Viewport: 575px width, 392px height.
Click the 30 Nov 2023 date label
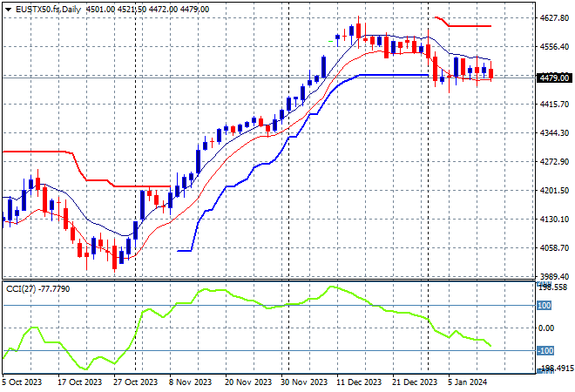pos(303,382)
